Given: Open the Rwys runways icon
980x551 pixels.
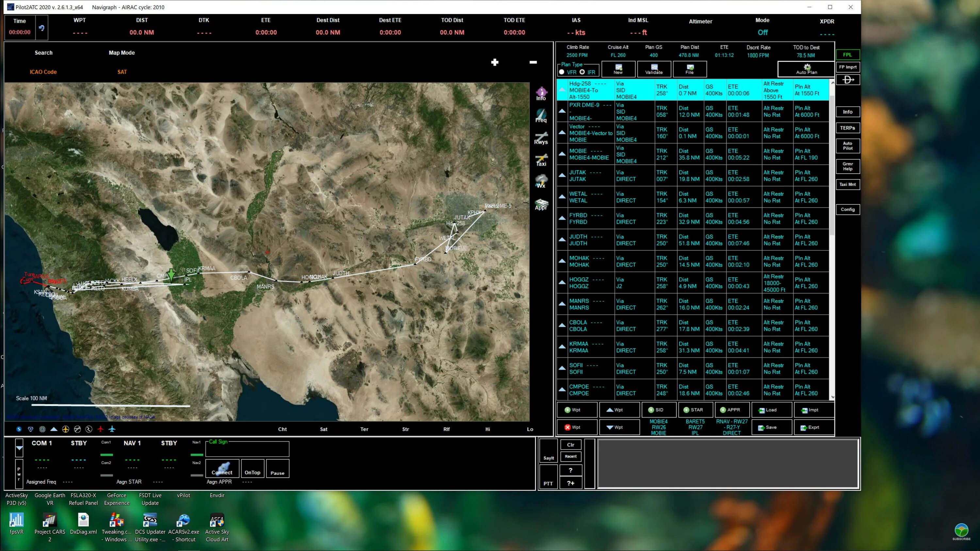Looking at the screenshot, I should pos(541,138).
